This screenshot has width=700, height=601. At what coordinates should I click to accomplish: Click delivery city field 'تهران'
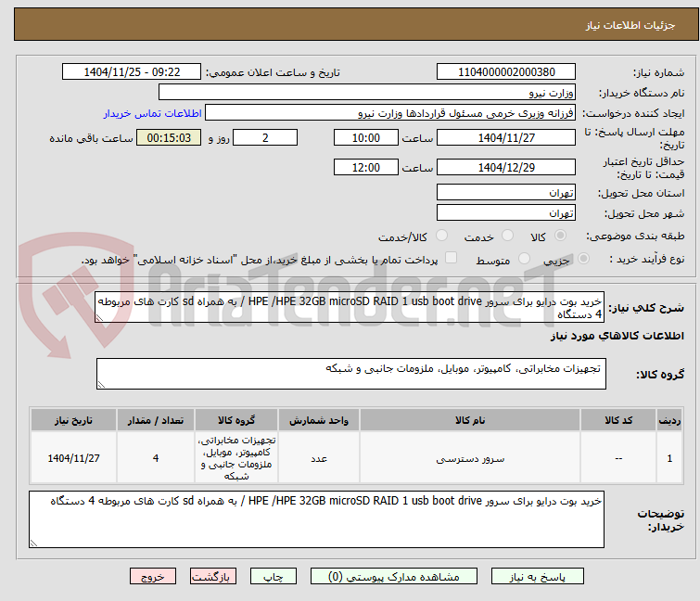(x=506, y=212)
